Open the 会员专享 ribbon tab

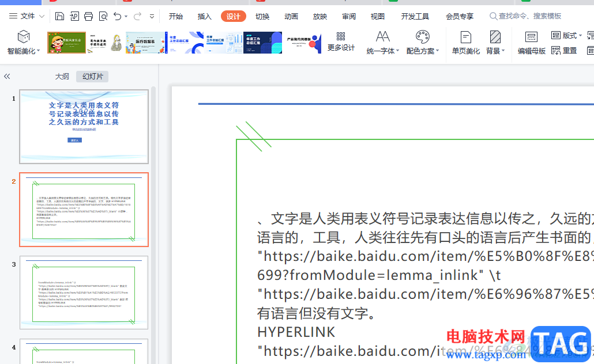point(460,16)
